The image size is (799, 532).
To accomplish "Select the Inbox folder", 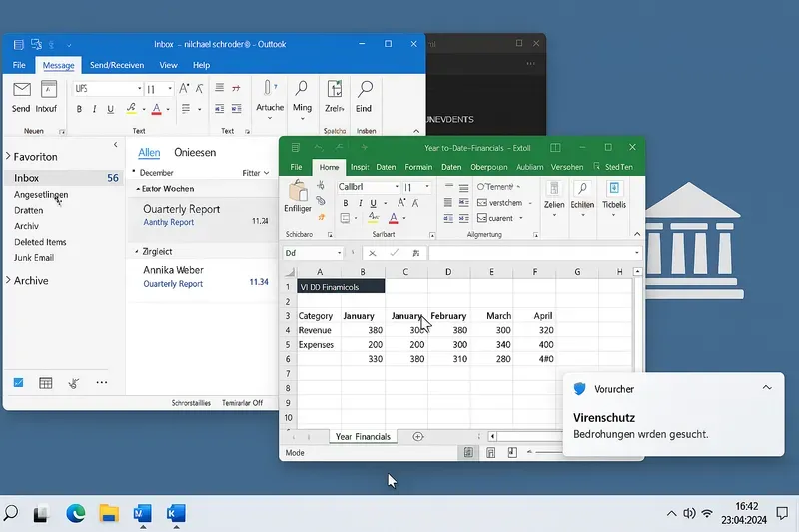I will click(x=65, y=178).
